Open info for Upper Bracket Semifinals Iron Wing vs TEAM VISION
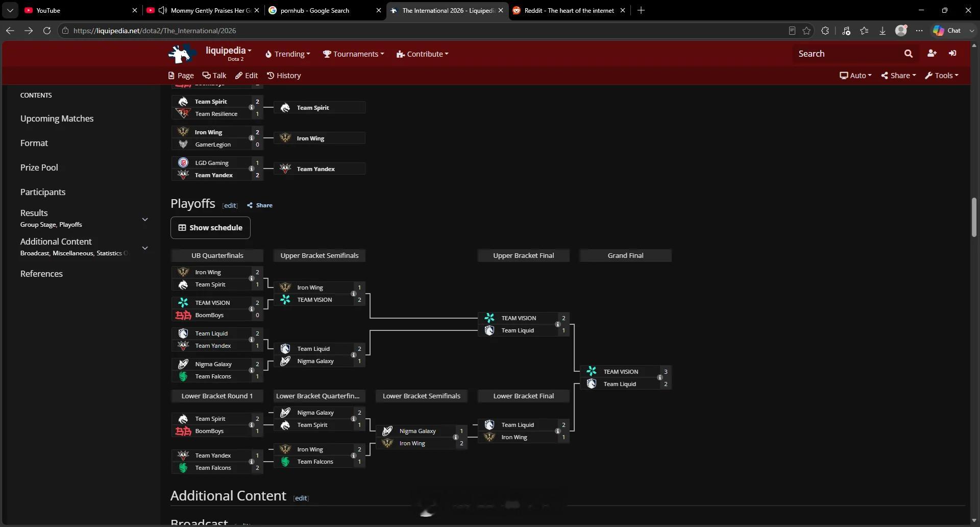This screenshot has height=527, width=980. pos(353,294)
